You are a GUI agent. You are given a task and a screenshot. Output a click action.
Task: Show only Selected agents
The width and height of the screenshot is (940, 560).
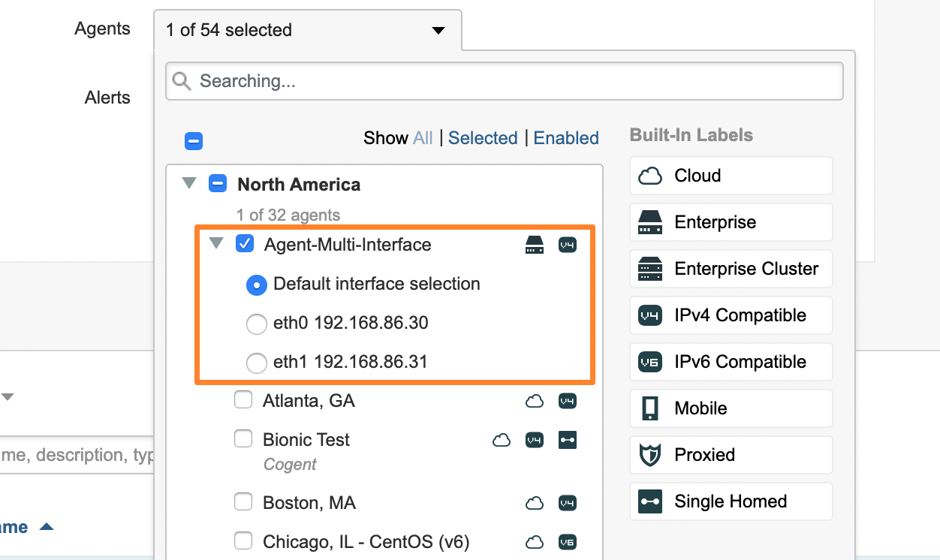[483, 138]
